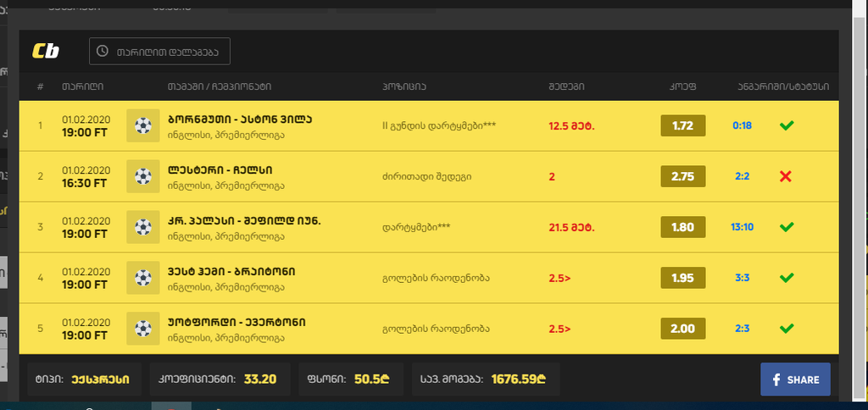Sort bets by date button

pos(159,52)
